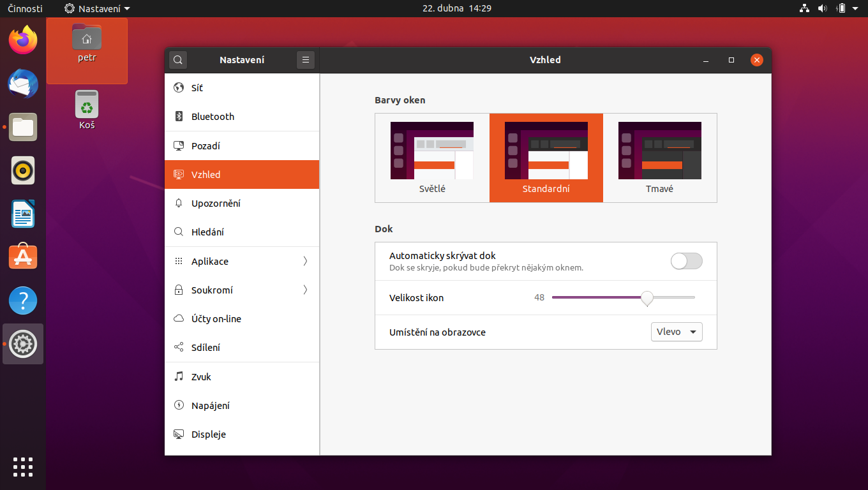This screenshot has width=868, height=490.
Task: Open Zvuk settings
Action: point(242,377)
